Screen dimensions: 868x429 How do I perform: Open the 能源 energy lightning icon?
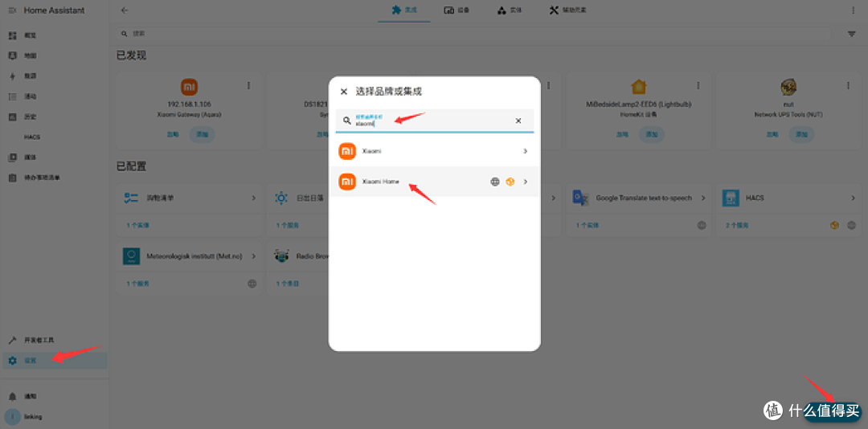pos(12,76)
